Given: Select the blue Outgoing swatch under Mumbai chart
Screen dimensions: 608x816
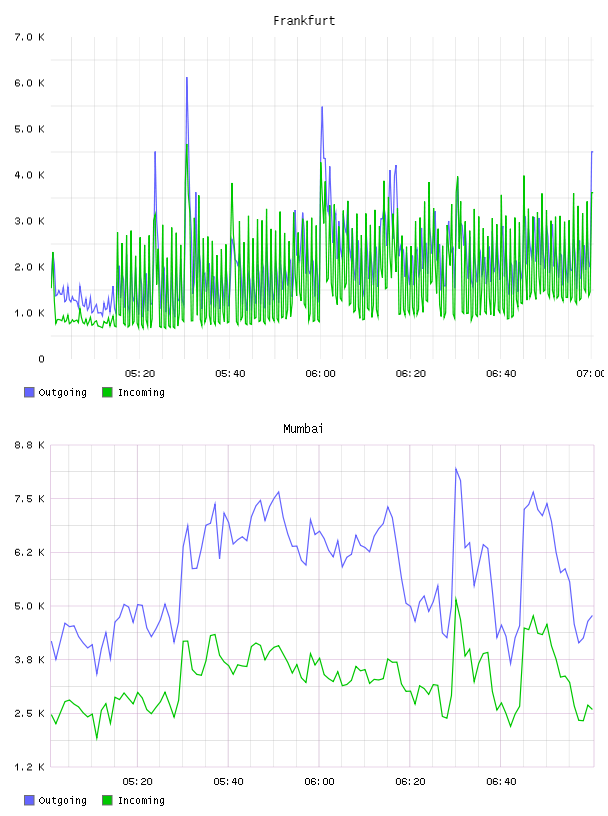Looking at the screenshot, I should coord(29,800).
